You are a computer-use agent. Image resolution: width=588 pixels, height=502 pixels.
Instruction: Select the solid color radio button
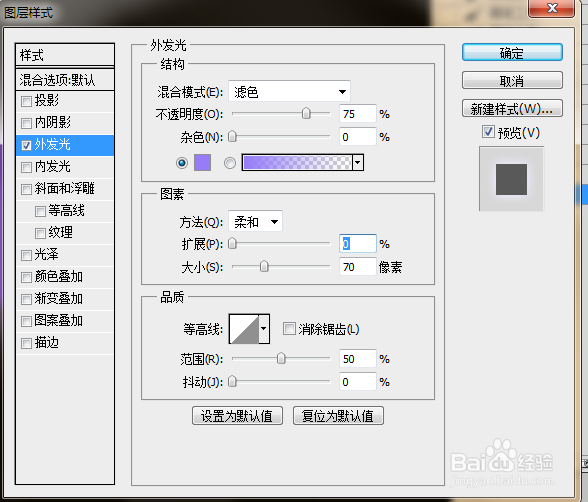[x=182, y=163]
